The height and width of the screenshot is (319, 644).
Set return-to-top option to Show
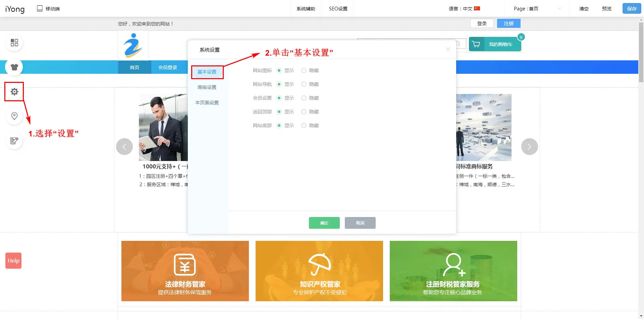pyautogui.click(x=279, y=112)
